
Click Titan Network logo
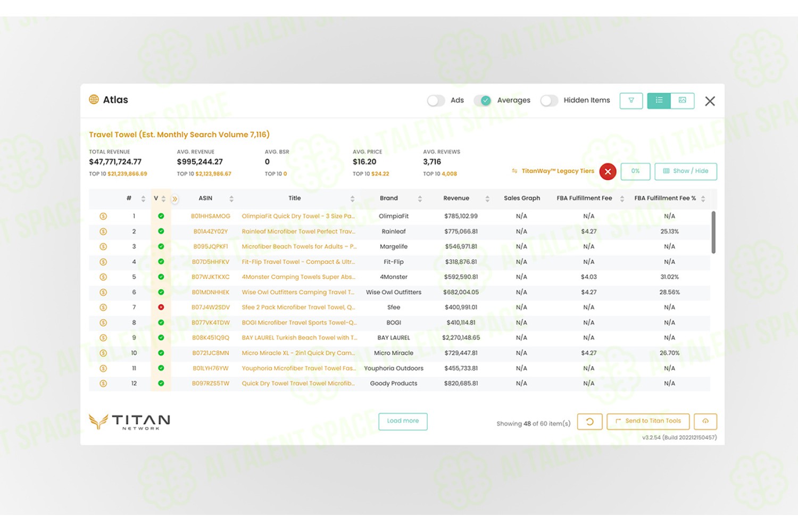129,421
